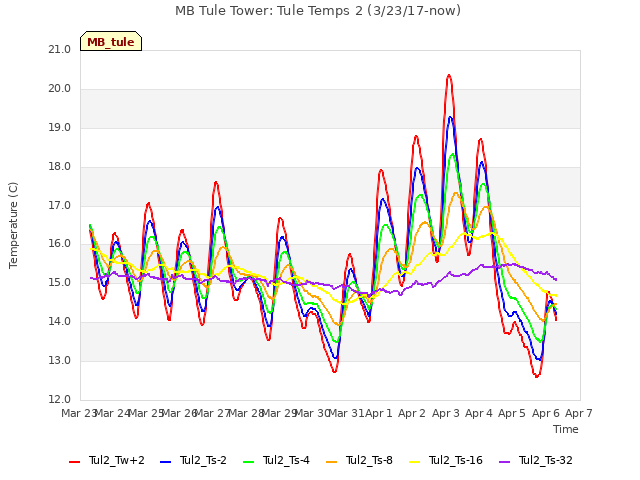The width and height of the screenshot is (640, 480).
Task: Click the Apr 2 x-axis label
Action: tap(412, 413)
